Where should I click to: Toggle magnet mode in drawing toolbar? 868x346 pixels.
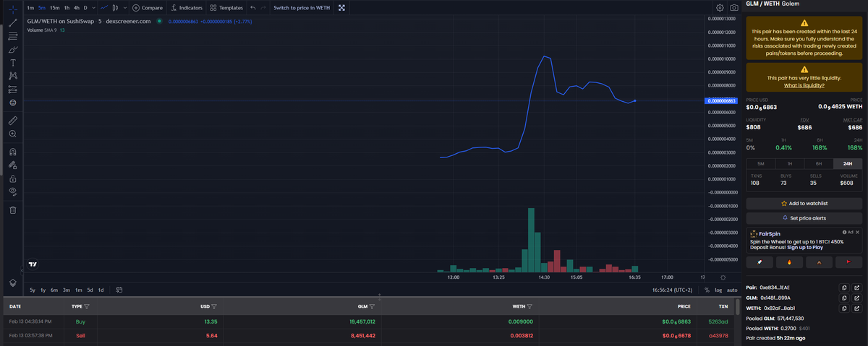13,152
